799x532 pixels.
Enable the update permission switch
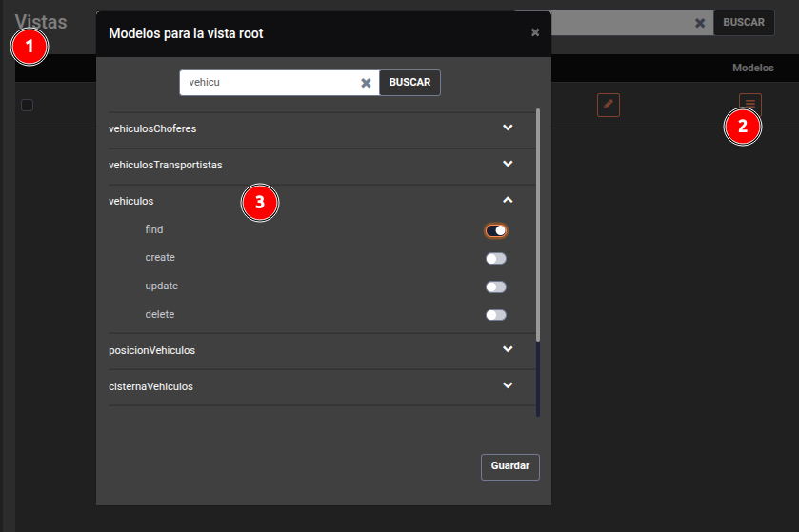coord(496,286)
